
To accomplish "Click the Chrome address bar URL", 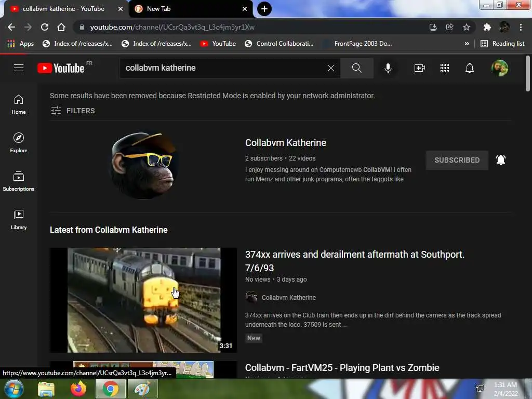I will [172, 27].
